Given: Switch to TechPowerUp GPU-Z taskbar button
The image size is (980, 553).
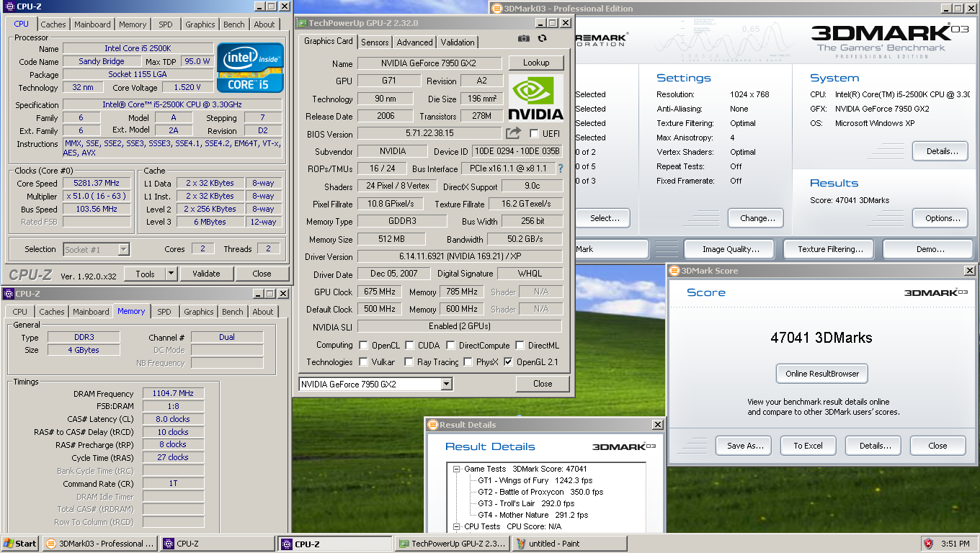Looking at the screenshot, I should coord(453,544).
